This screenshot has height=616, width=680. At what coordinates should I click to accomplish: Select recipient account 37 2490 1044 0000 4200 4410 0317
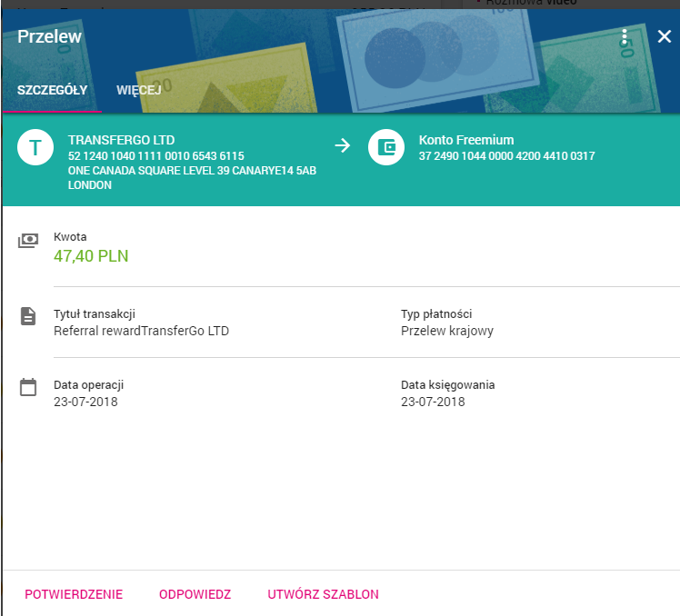[507, 156]
